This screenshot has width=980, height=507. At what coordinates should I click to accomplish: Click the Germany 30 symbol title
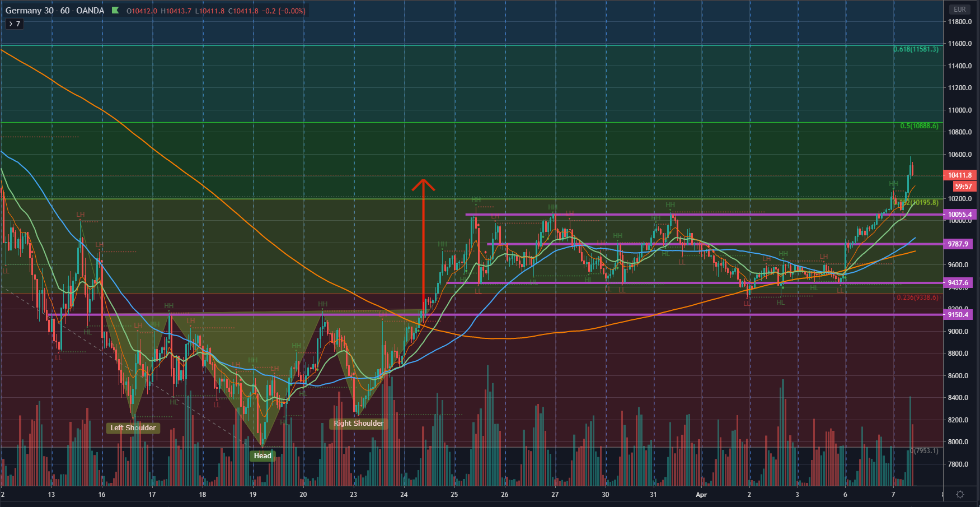(29, 11)
